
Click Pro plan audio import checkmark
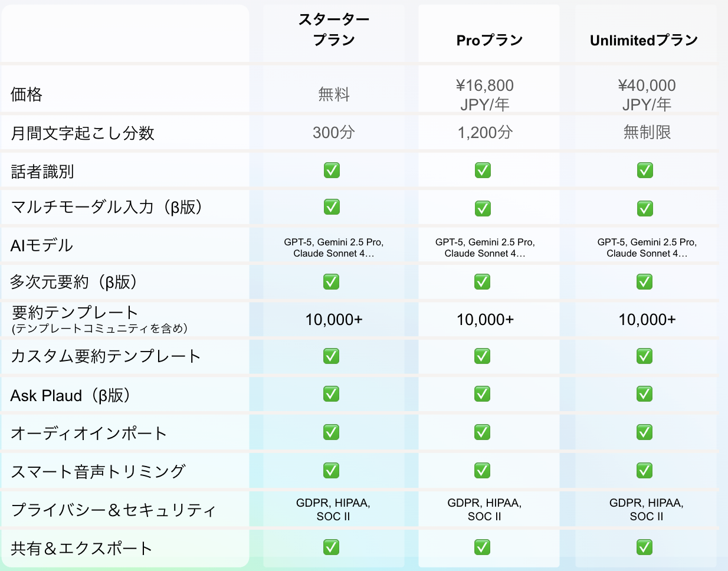point(483,432)
